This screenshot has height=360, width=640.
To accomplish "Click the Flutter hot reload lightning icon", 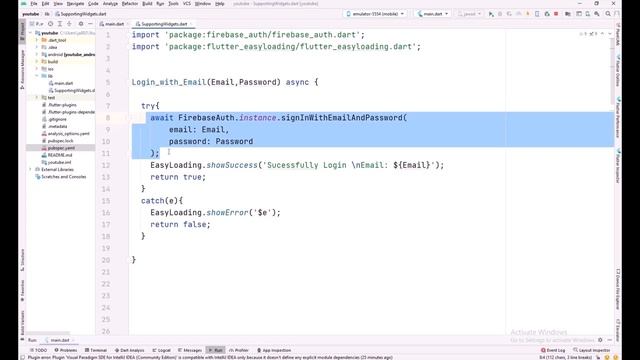I will coord(528,14).
